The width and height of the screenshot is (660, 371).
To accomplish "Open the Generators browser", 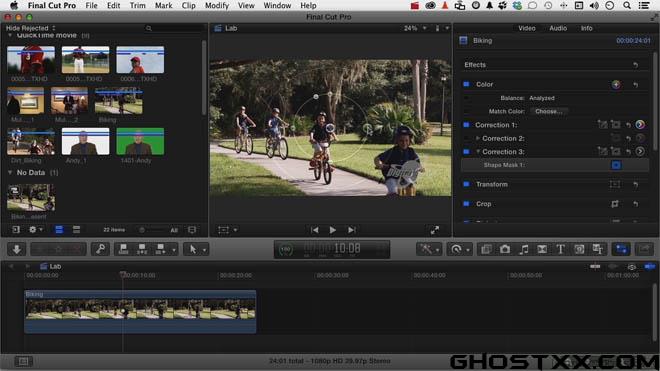I will pyautogui.click(x=579, y=249).
